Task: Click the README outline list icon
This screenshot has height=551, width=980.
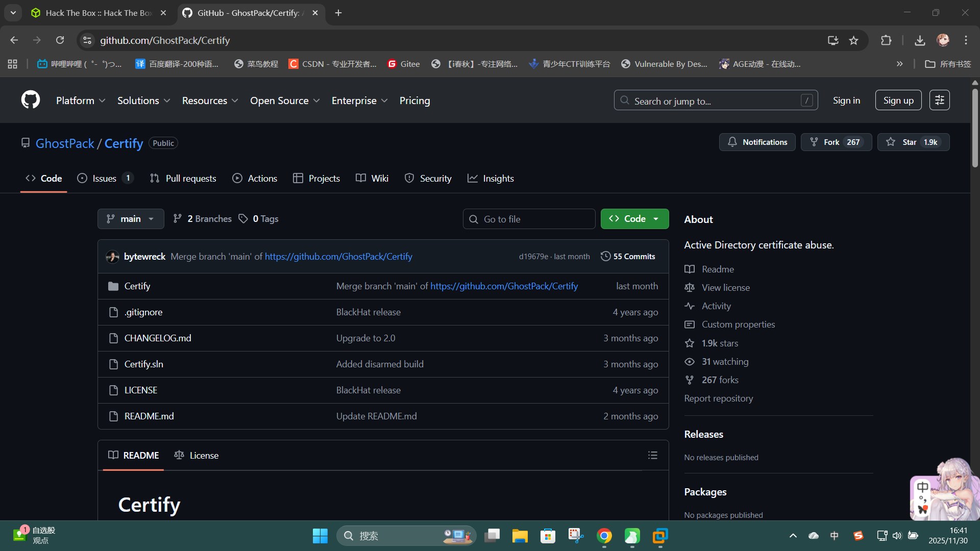Action: point(652,455)
